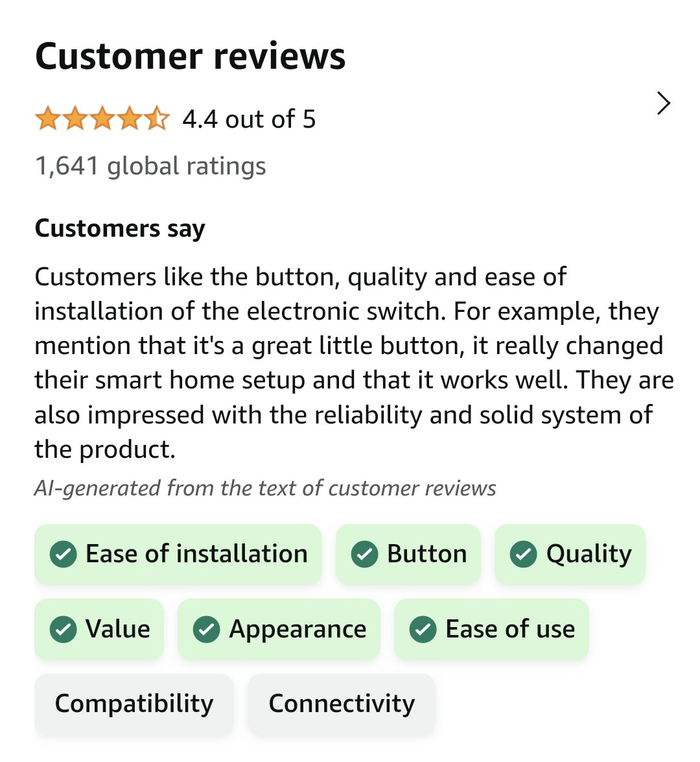Tap the Ease of installation checkmark icon
The height and width of the screenshot is (762, 700).
click(64, 554)
